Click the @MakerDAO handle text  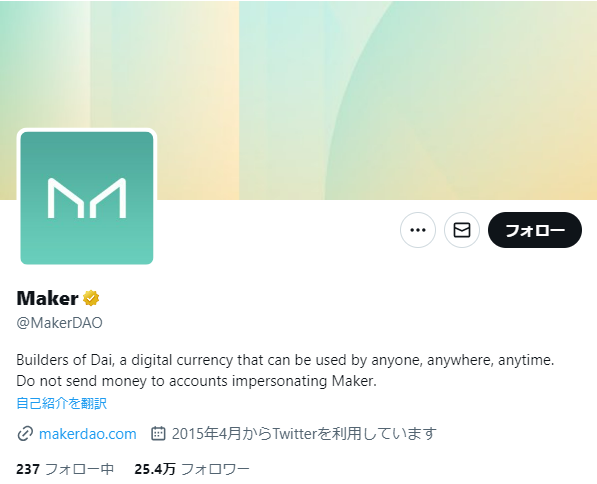click(x=59, y=323)
